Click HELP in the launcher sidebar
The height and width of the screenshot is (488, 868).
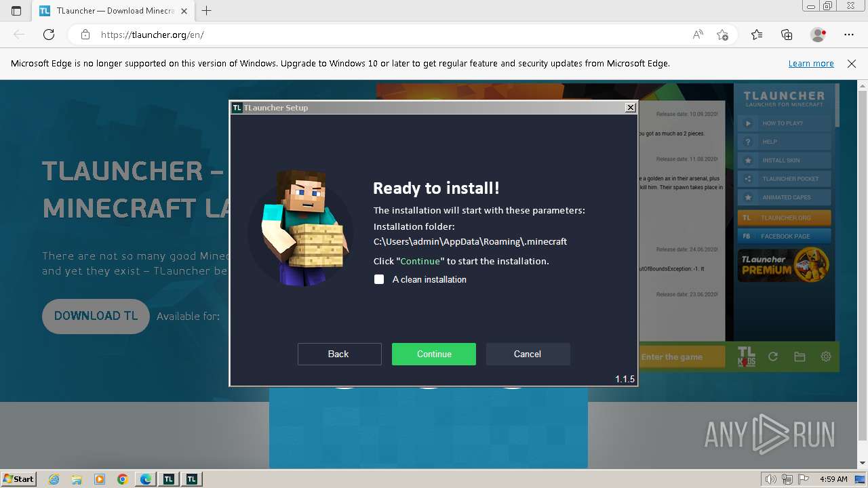click(x=785, y=142)
